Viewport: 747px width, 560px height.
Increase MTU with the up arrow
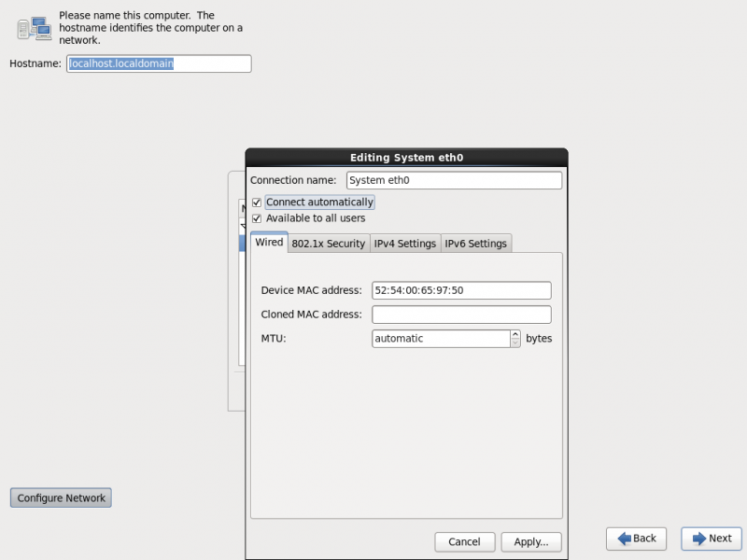515,334
